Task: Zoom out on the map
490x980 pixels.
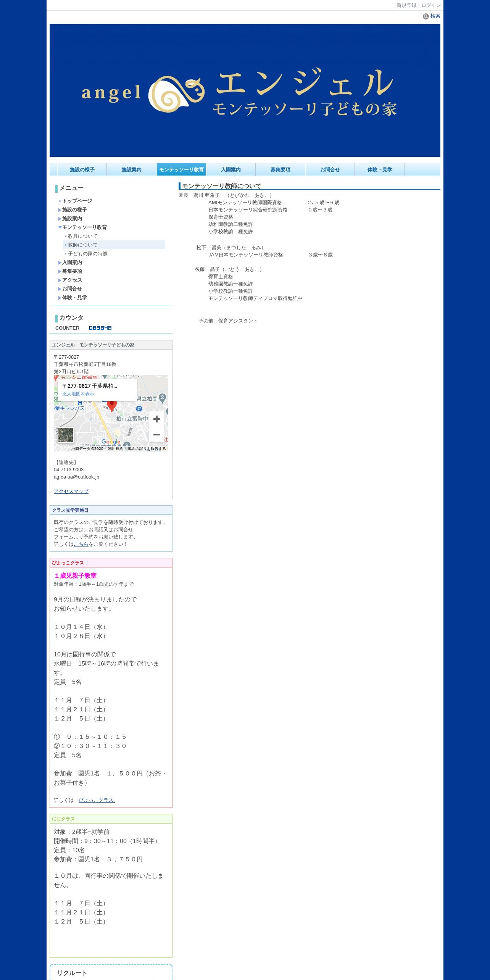Action: coord(157,434)
